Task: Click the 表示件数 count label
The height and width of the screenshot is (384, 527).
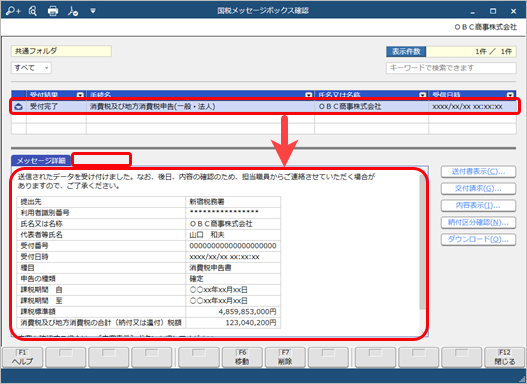Action: 406,51
